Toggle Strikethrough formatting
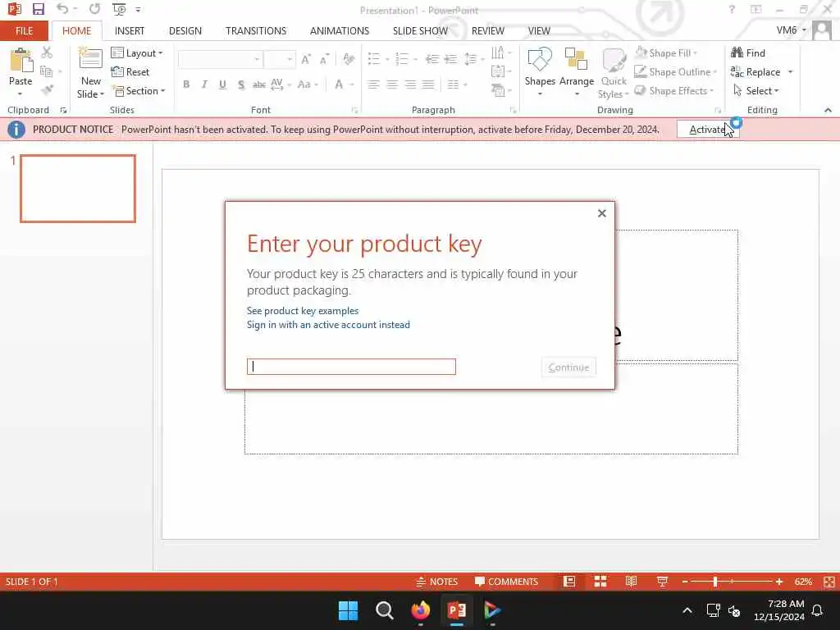840x630 pixels. 258,84
